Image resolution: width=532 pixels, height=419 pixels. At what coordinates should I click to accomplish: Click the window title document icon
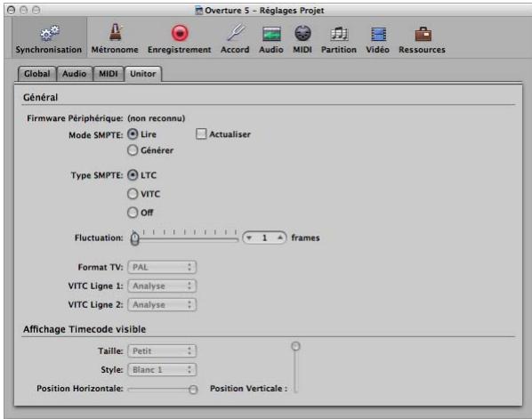click(x=199, y=11)
